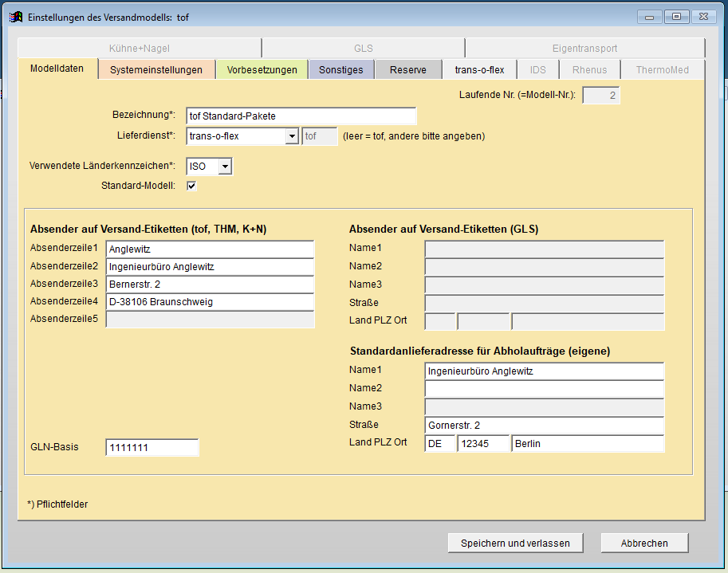Click the PLZ field showing 12345

click(x=483, y=444)
